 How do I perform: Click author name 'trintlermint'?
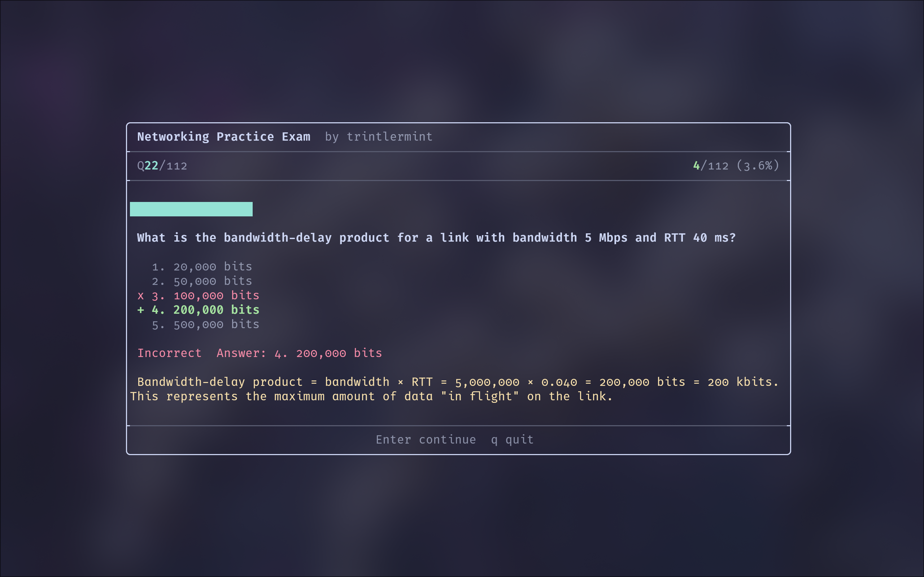(x=389, y=137)
